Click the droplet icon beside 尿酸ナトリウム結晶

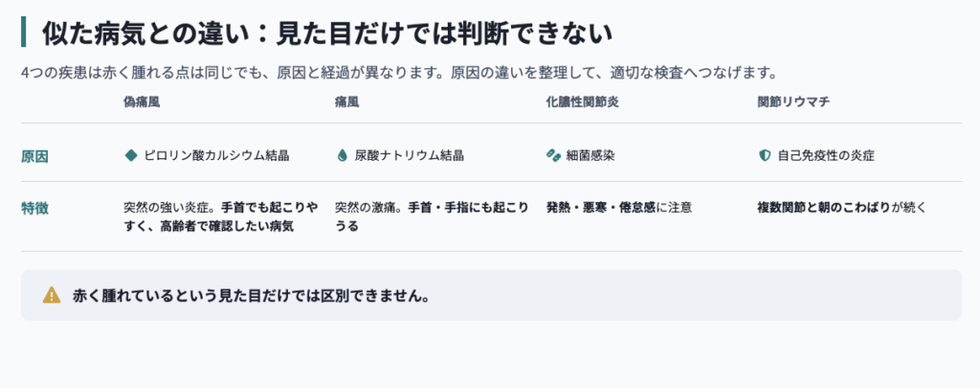tap(342, 155)
